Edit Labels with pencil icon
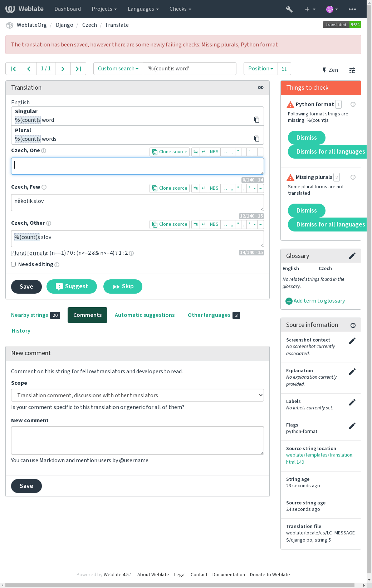Screen dimensions: 372x588 point(352,402)
